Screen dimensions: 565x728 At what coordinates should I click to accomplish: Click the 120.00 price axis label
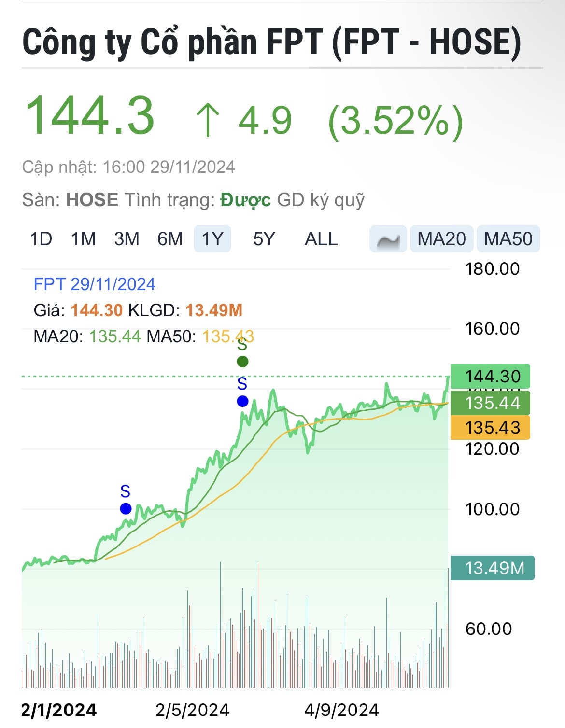[493, 449]
